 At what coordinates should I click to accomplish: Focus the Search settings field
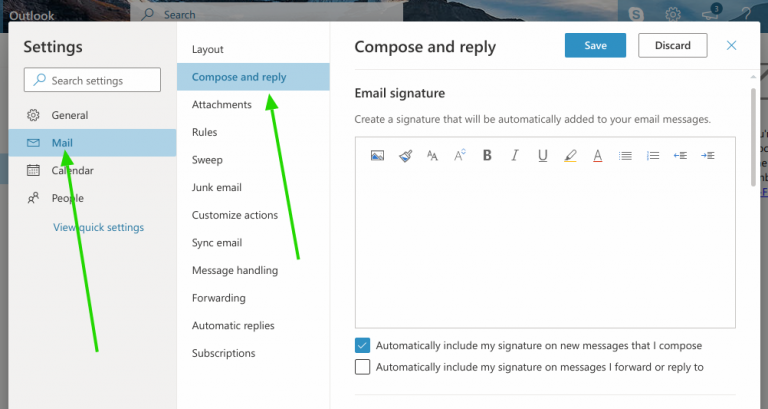92,80
